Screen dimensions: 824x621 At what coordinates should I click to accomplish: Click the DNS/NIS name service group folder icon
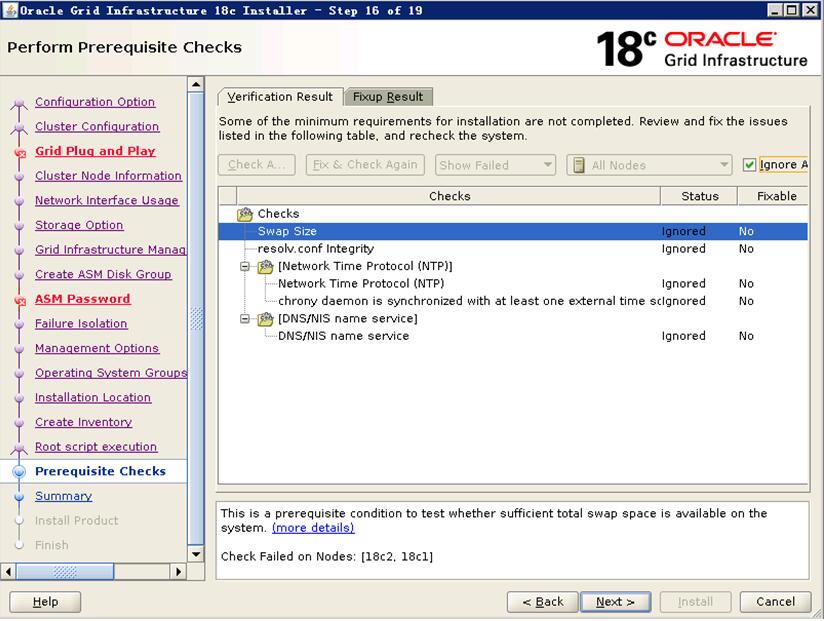click(265, 319)
